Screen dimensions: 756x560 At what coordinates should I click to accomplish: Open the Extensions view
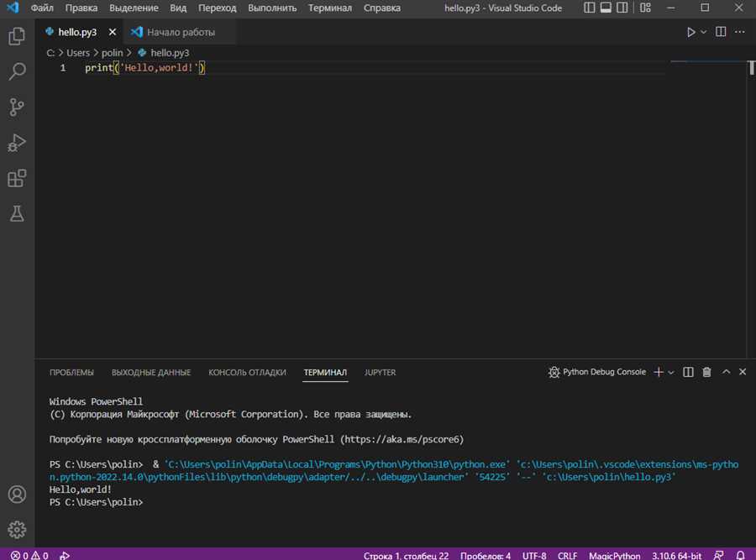point(17,178)
